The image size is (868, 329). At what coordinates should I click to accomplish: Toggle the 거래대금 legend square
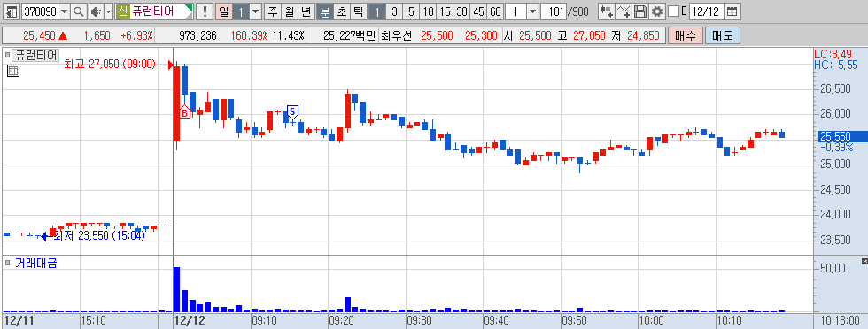[8, 263]
